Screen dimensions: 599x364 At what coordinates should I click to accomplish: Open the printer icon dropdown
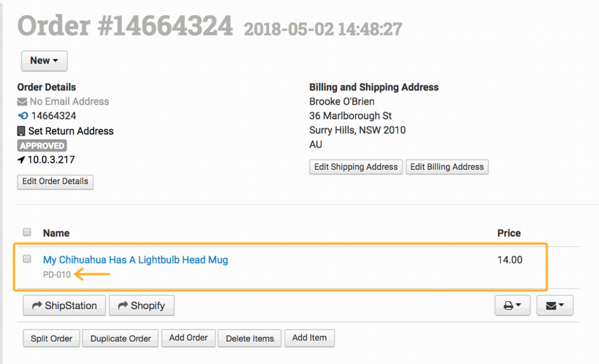click(x=512, y=305)
